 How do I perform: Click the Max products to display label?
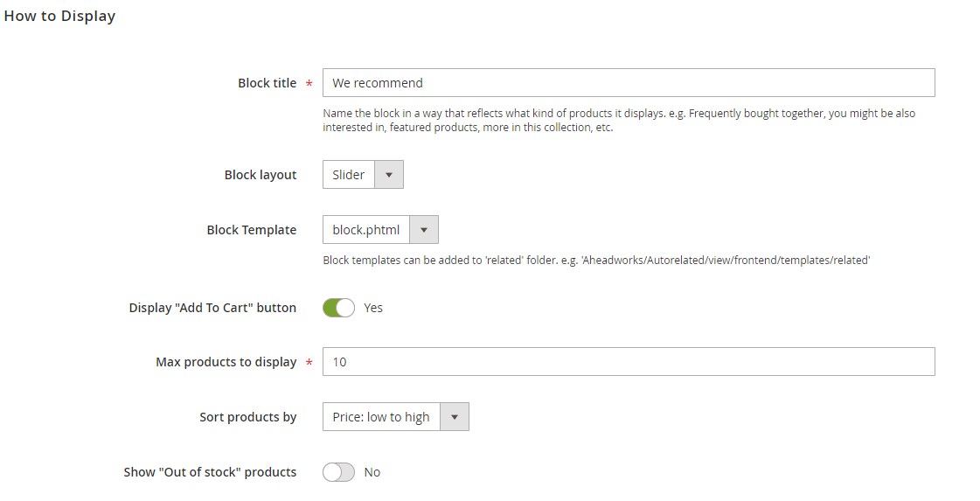pyautogui.click(x=226, y=362)
